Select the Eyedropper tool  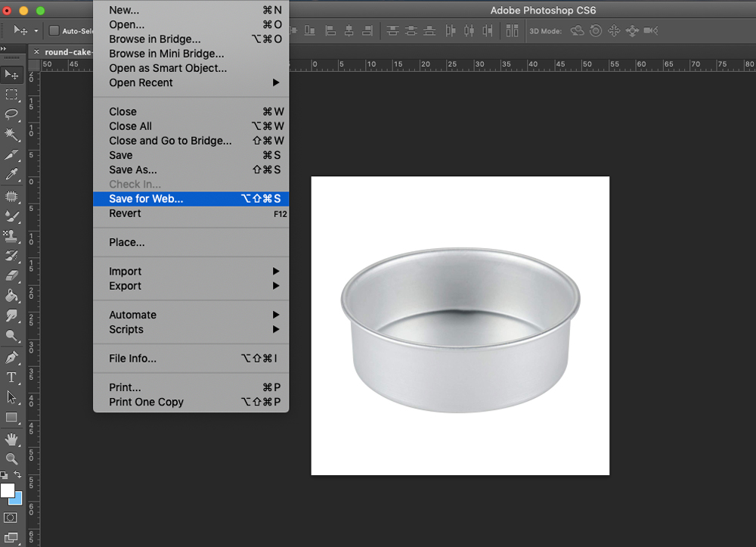pos(11,175)
